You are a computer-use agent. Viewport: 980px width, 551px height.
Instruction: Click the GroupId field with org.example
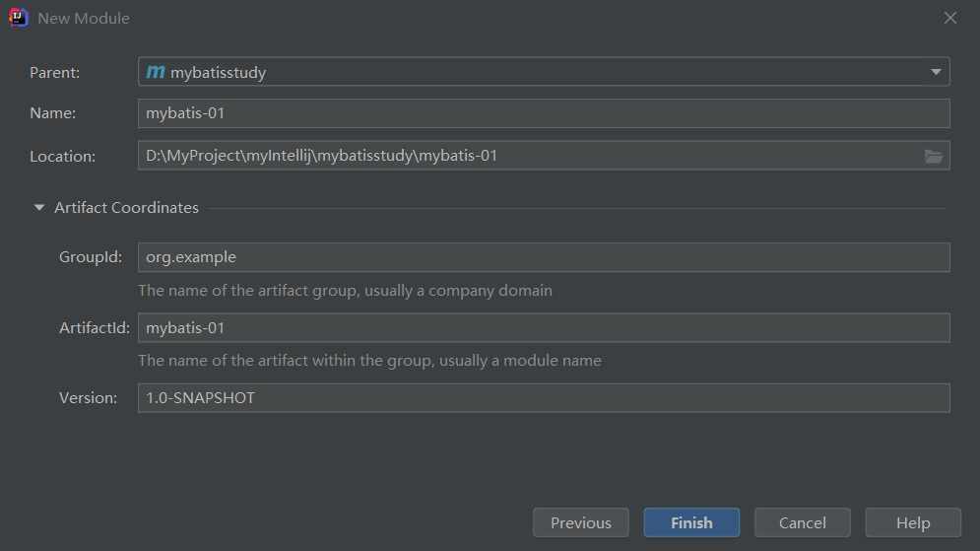click(544, 257)
